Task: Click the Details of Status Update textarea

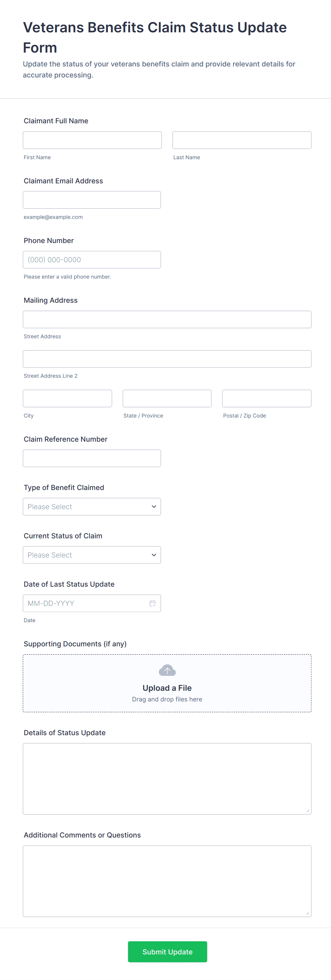Action: click(167, 779)
